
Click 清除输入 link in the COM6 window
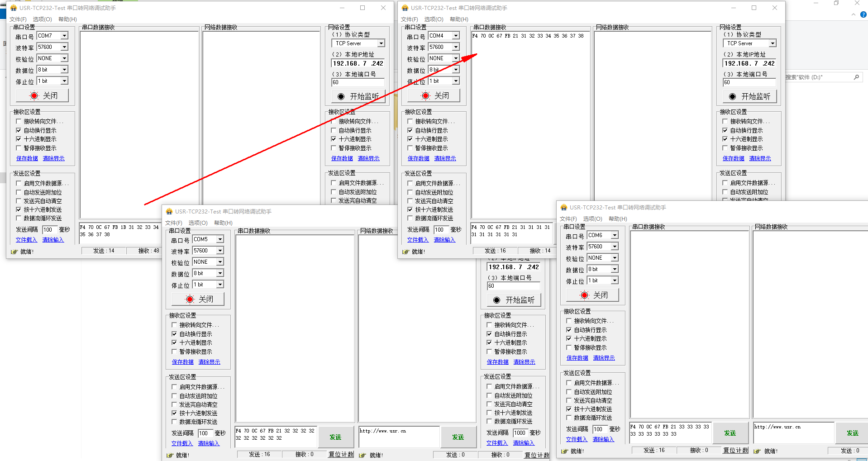point(603,439)
